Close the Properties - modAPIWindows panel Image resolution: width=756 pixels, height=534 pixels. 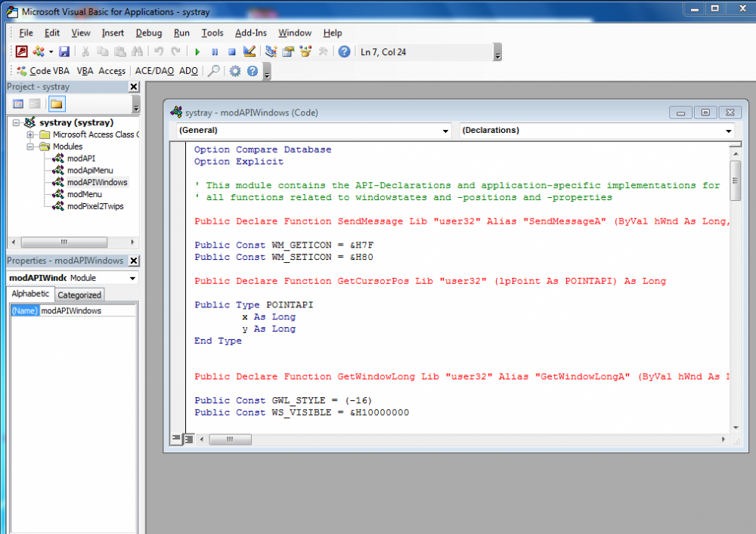pos(134,261)
